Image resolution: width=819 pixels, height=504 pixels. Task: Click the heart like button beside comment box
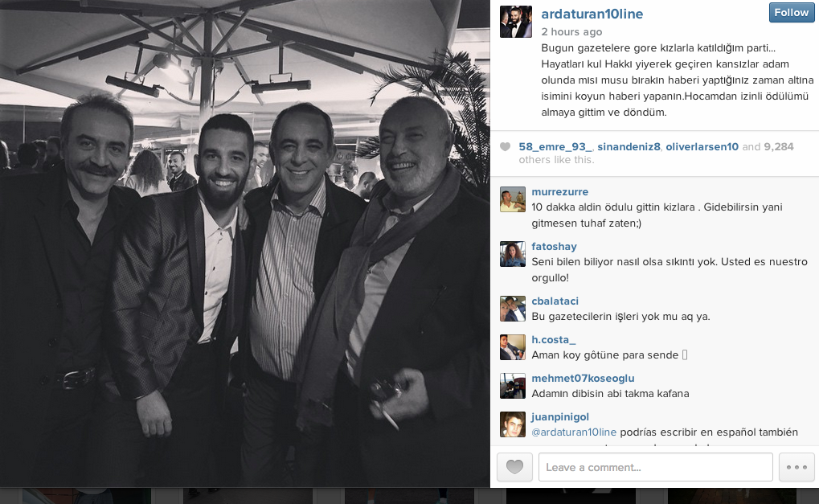tap(514, 467)
